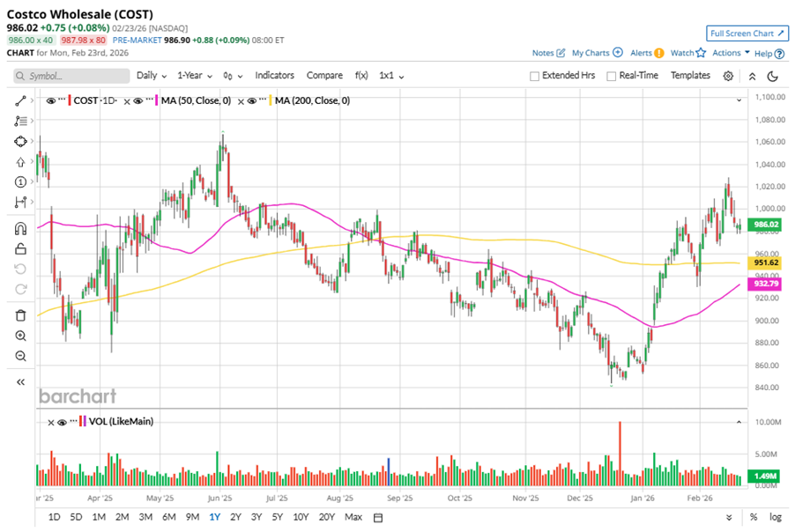Toggle visibility of MA (200, Close, 0)

[252, 100]
